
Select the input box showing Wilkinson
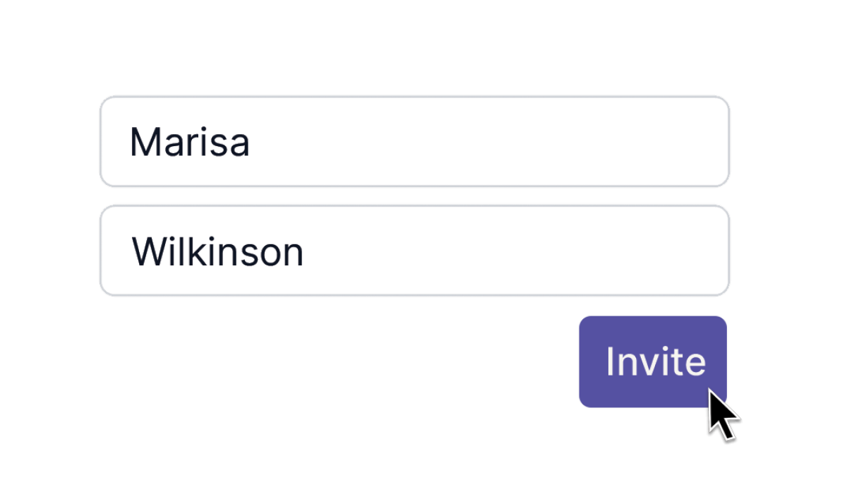point(414,251)
